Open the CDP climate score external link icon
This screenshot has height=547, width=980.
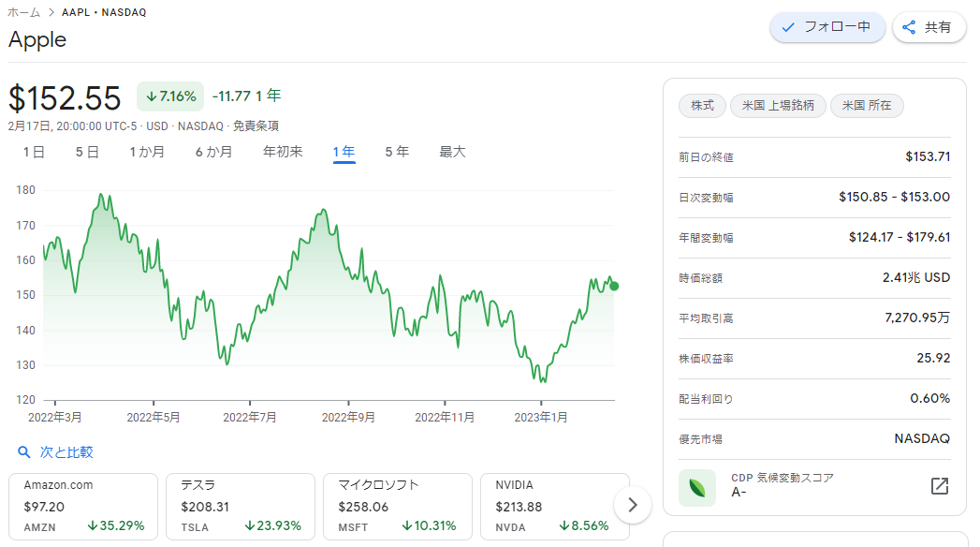(940, 486)
